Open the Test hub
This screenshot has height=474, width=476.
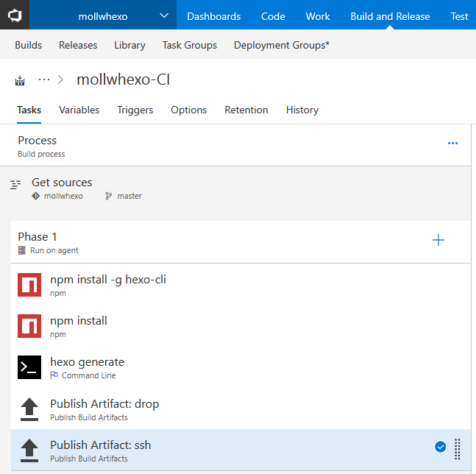[459, 16]
